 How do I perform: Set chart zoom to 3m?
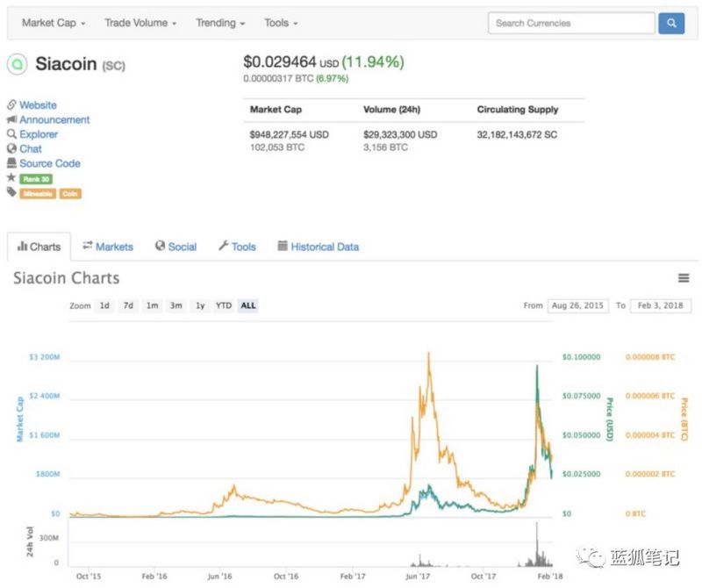coord(176,305)
